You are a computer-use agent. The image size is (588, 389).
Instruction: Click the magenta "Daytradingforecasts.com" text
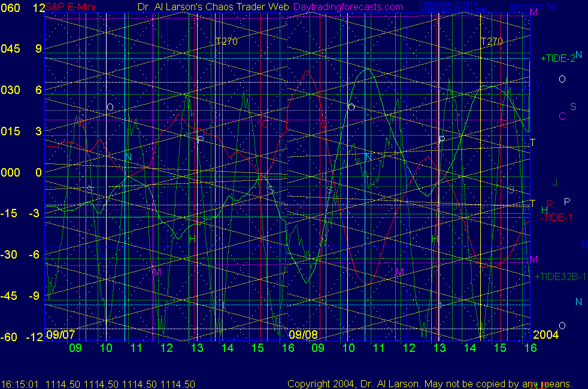pos(348,7)
